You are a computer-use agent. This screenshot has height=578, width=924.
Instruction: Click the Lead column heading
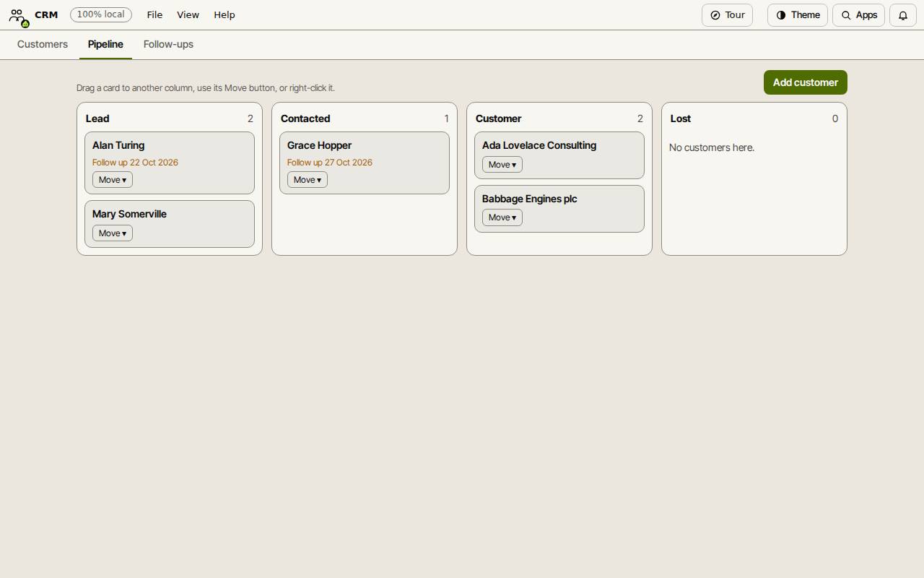(97, 118)
